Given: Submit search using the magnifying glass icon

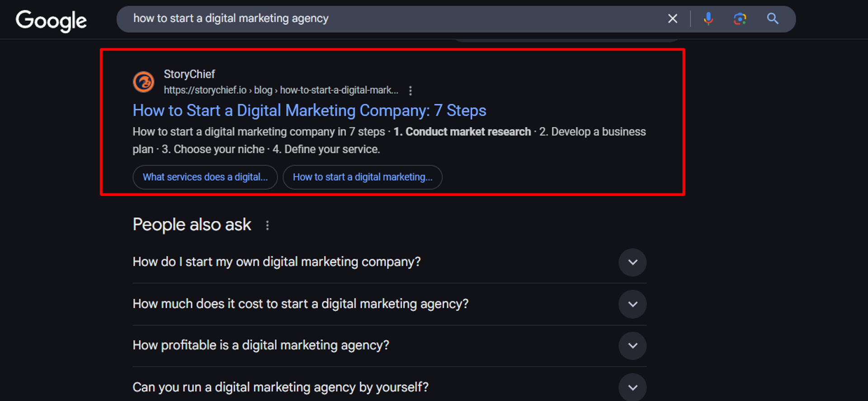Looking at the screenshot, I should [773, 19].
